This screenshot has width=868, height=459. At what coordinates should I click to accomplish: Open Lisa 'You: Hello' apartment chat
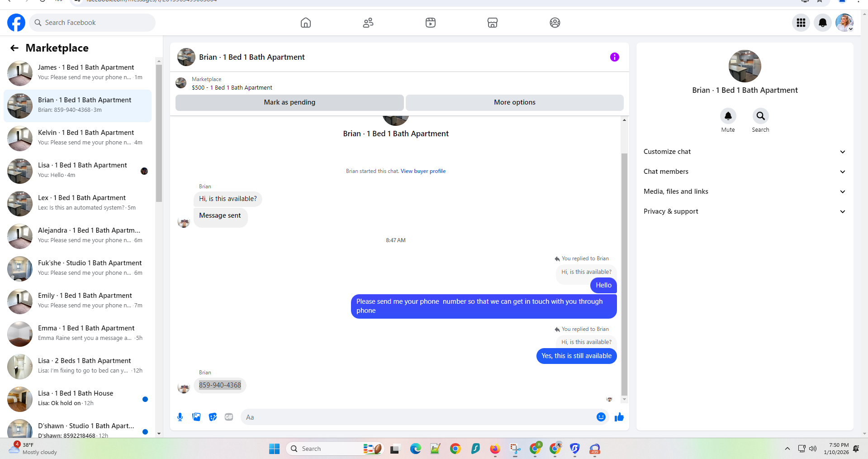[x=78, y=171]
